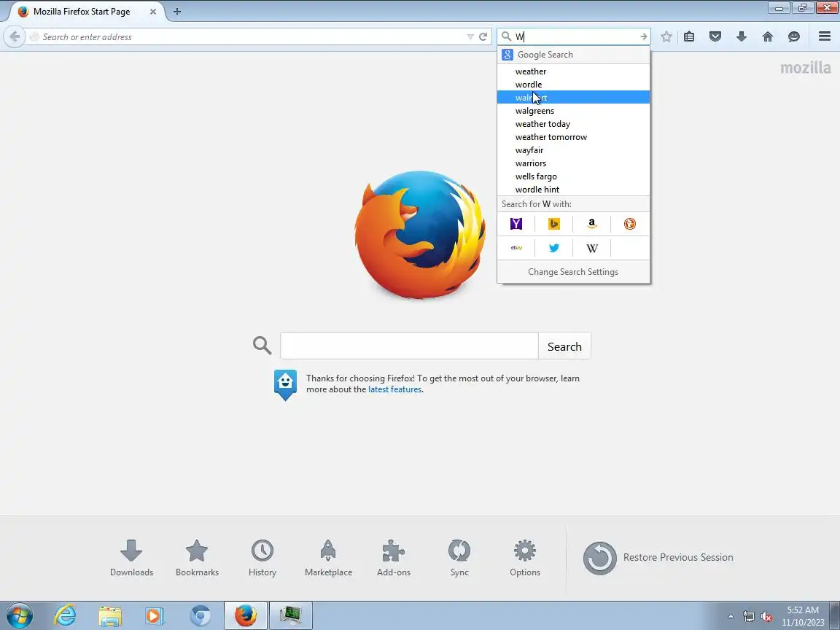This screenshot has width=840, height=630.
Task: Open the address bar history dropdown arrow
Action: point(470,36)
